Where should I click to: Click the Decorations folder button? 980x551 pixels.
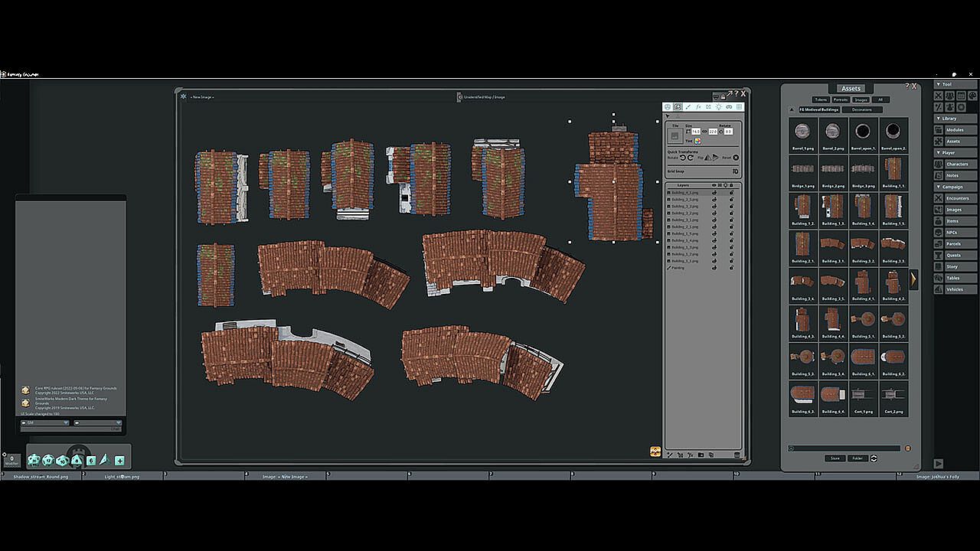coord(862,109)
